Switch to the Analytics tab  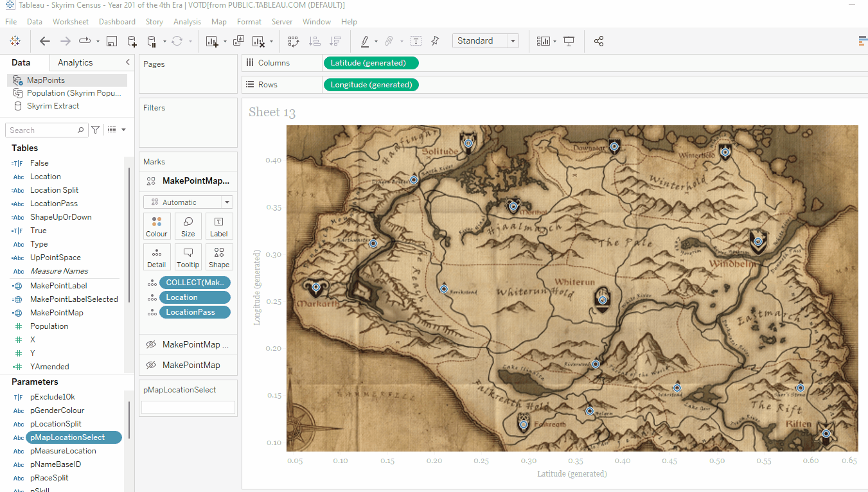click(x=75, y=62)
